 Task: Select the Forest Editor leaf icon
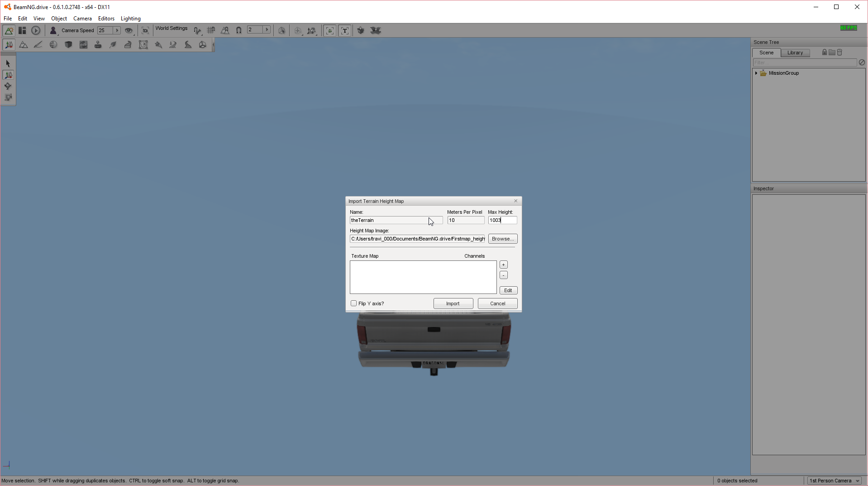pyautogui.click(x=113, y=45)
